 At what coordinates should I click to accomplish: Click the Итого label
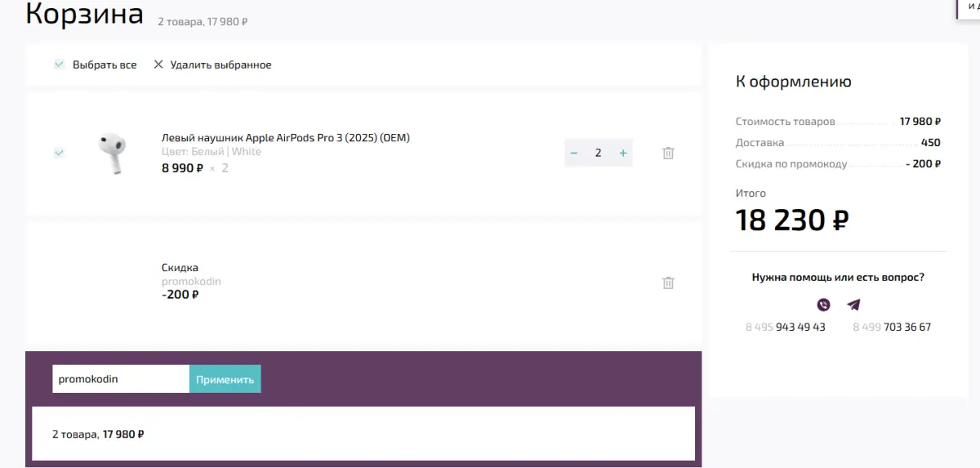(x=751, y=194)
